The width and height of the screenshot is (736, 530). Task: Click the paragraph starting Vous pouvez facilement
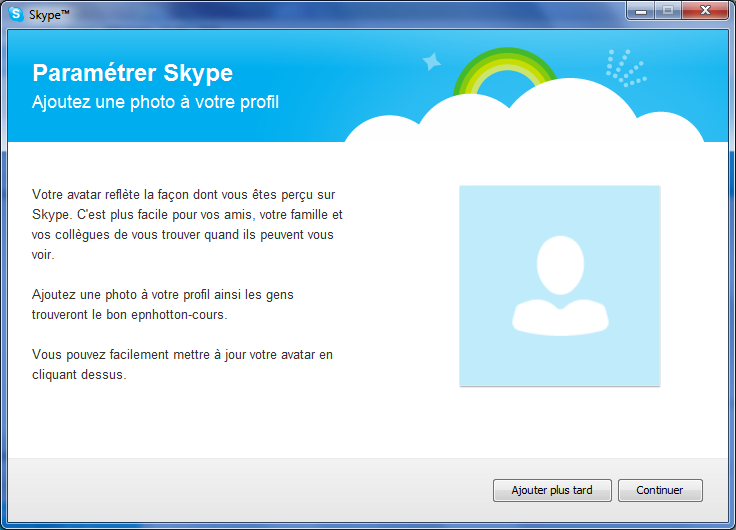[182, 364]
